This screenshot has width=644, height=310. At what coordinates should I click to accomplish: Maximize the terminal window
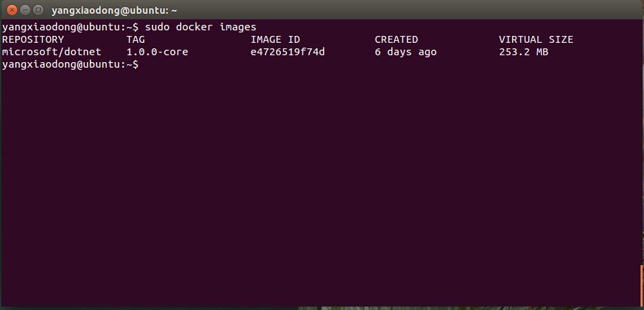pos(37,10)
